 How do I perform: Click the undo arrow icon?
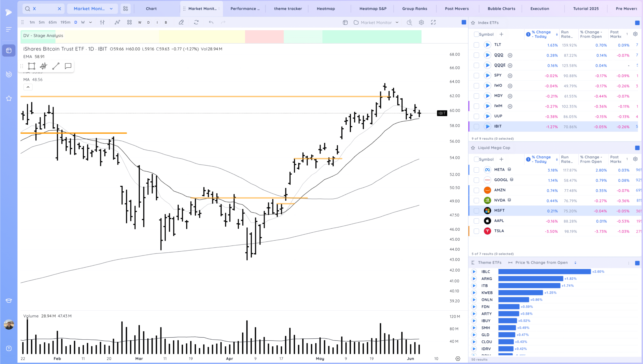click(x=211, y=22)
